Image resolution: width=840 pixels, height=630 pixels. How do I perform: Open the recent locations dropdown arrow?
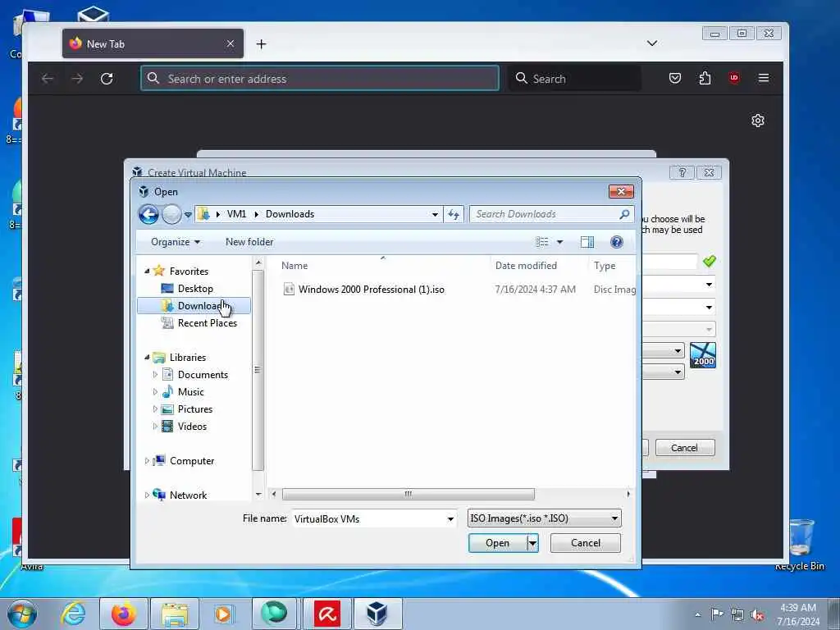[188, 215]
